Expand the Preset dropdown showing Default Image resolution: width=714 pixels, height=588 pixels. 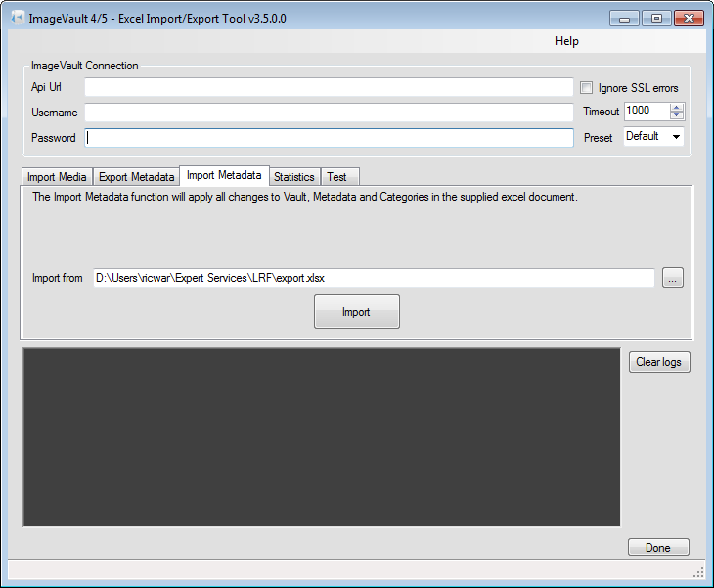coord(653,136)
